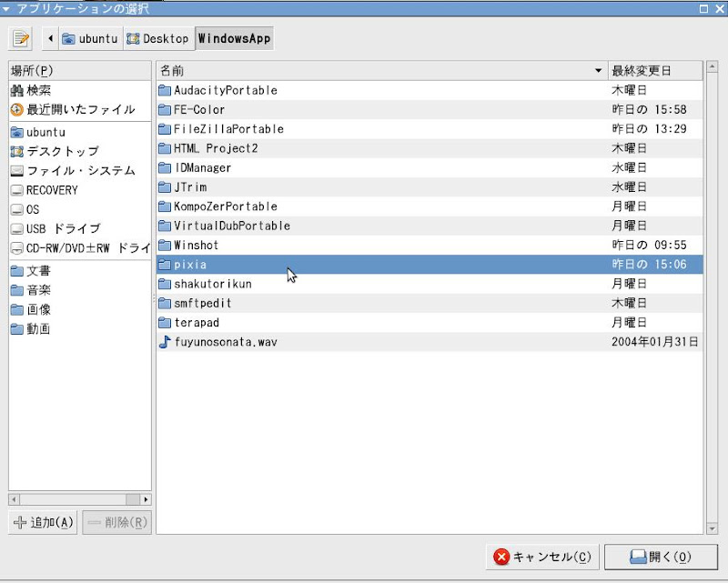Open 検索 in the places sidebar

(x=79, y=90)
